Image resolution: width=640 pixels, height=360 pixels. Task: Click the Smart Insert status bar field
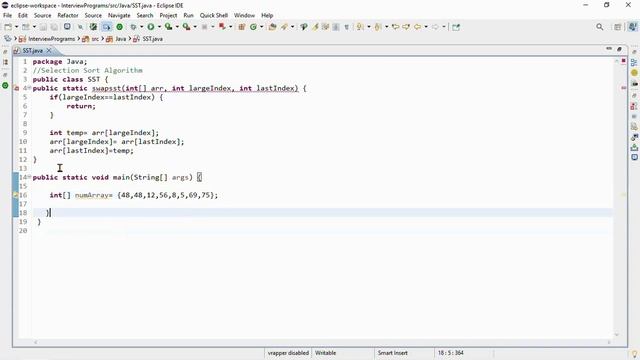[393, 353]
